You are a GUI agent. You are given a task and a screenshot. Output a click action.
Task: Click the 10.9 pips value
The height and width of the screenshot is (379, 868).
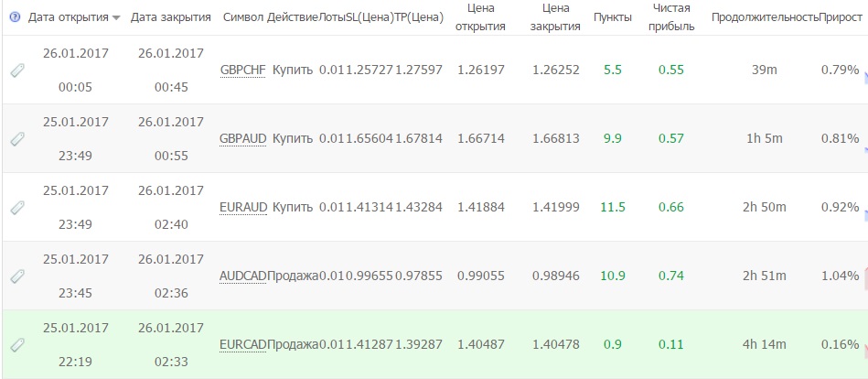[x=613, y=276]
